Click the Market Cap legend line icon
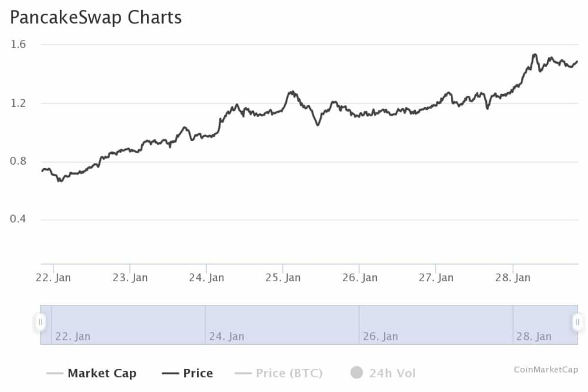588x392 pixels. click(x=55, y=374)
